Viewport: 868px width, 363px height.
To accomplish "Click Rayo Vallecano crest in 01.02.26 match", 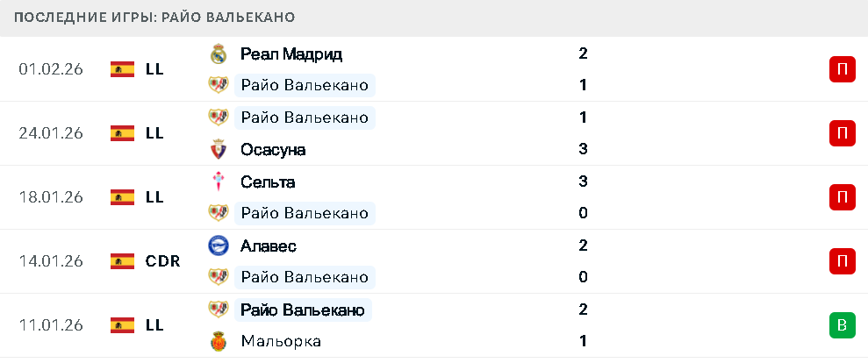I will click(x=218, y=85).
